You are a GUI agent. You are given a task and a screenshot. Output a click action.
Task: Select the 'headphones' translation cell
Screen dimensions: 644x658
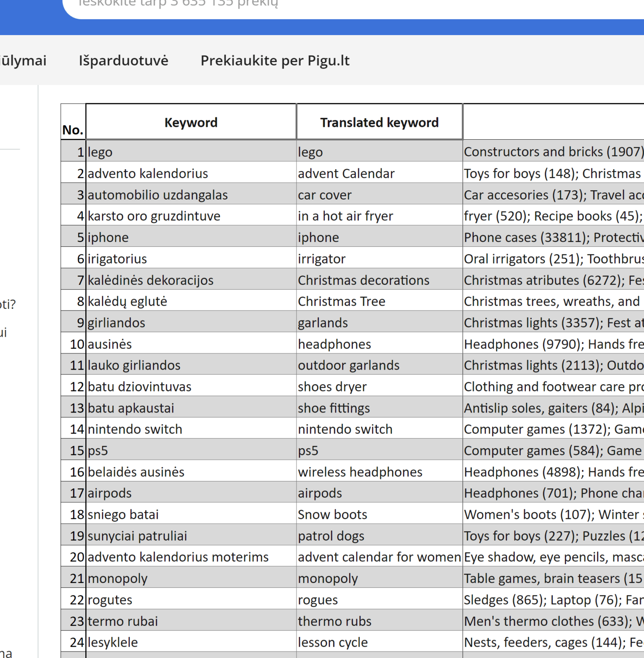(x=379, y=343)
